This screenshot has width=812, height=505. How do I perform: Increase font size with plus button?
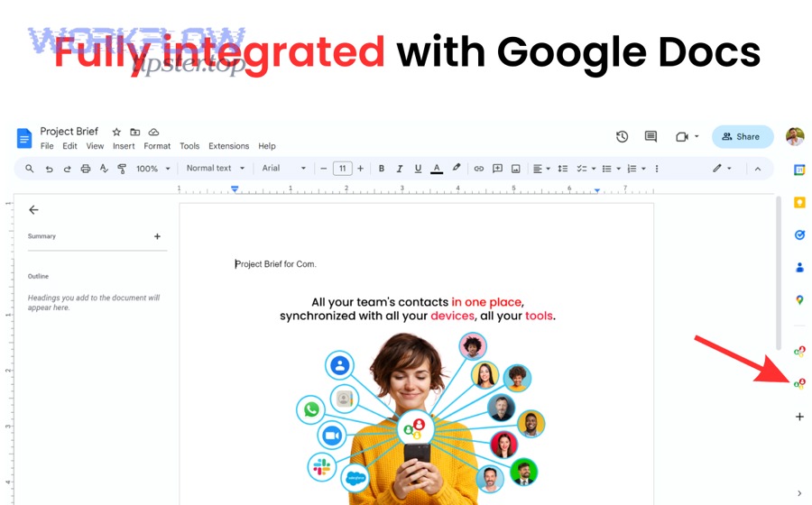360,169
